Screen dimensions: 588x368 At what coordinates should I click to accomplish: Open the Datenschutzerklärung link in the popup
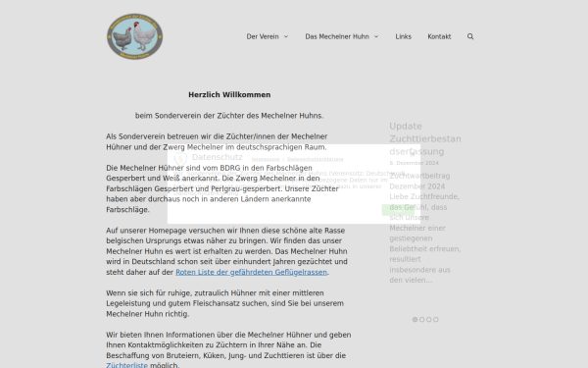click(x=315, y=159)
